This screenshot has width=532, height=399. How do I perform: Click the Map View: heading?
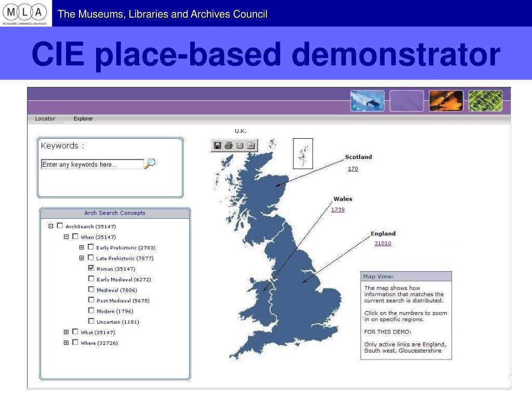click(378, 276)
